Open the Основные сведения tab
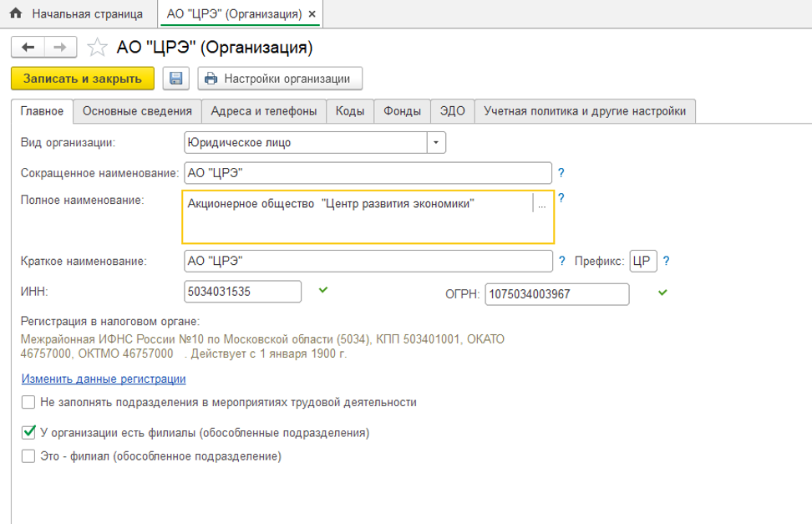The image size is (812, 524). pos(137,111)
